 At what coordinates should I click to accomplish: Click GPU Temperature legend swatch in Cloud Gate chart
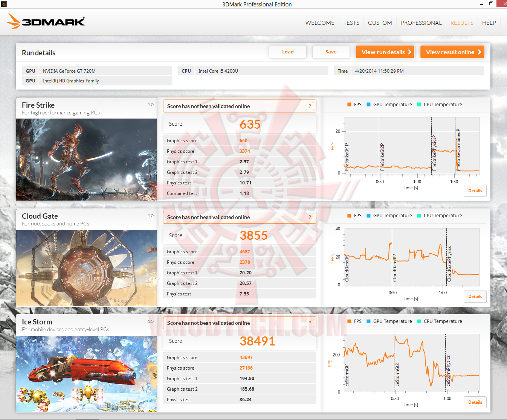click(368, 216)
